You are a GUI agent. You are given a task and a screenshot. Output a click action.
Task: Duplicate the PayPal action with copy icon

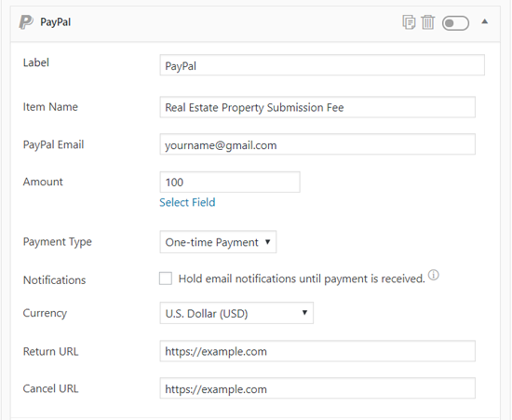[x=409, y=22]
